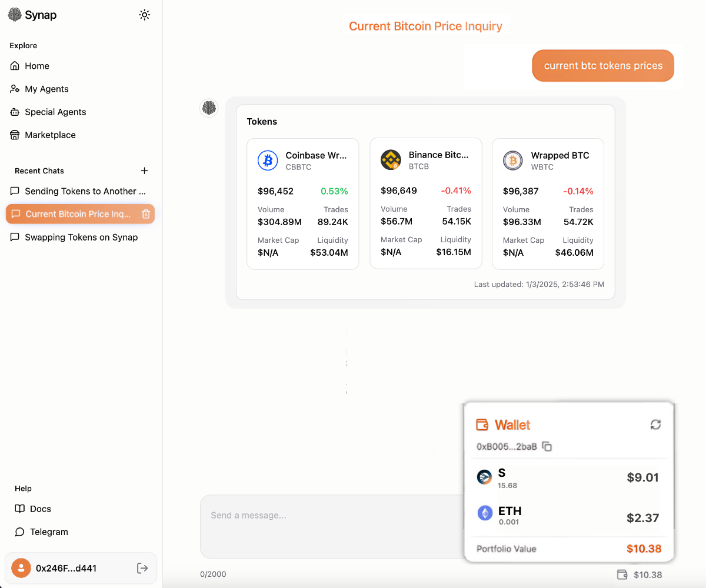The width and height of the screenshot is (706, 588).
Task: Click the user message current btc tokens prices
Action: pos(603,65)
